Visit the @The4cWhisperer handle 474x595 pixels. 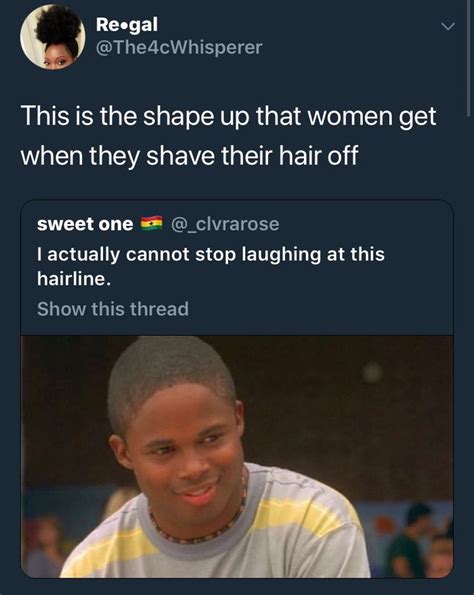pyautogui.click(x=179, y=47)
